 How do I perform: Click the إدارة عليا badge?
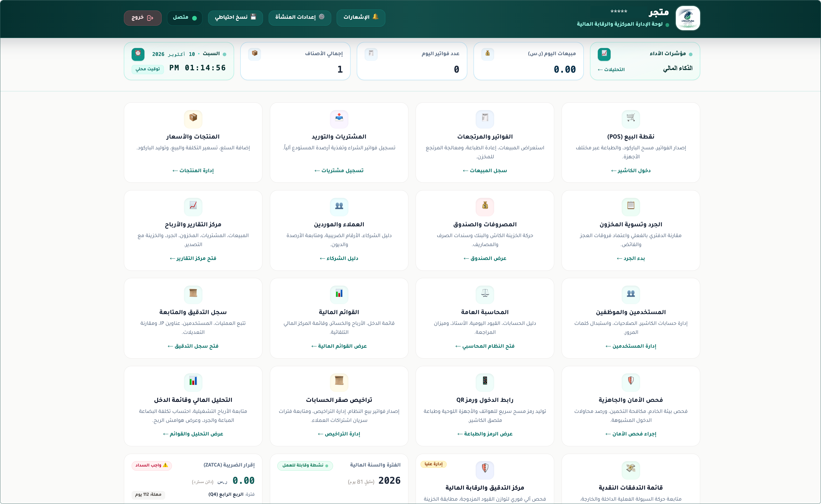point(434,464)
